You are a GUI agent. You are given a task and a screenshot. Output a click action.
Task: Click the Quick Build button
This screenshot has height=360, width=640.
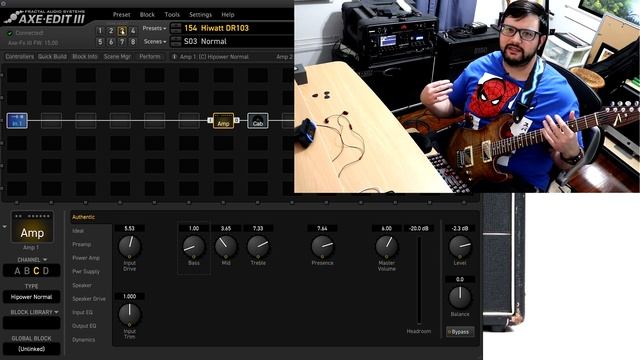tap(52, 57)
